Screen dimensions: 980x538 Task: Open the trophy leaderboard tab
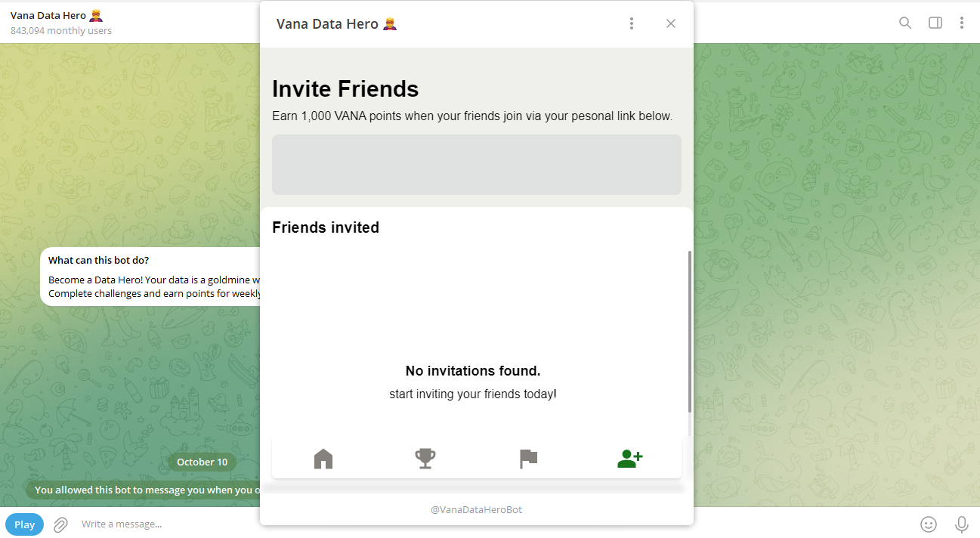pyautogui.click(x=425, y=459)
